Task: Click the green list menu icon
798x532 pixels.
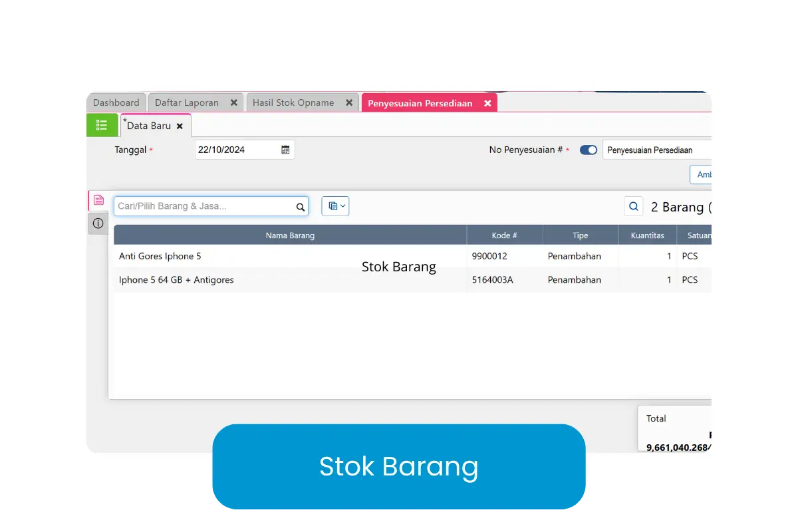Action: pos(102,125)
